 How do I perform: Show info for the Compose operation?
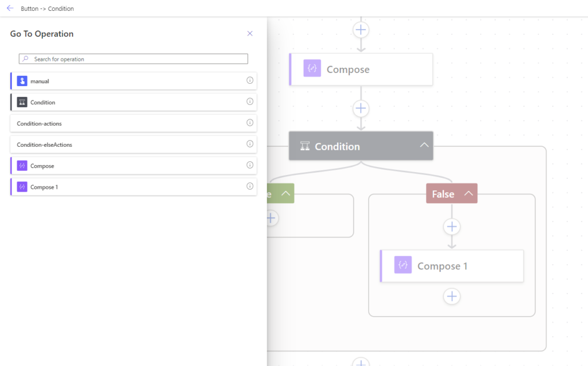point(250,165)
